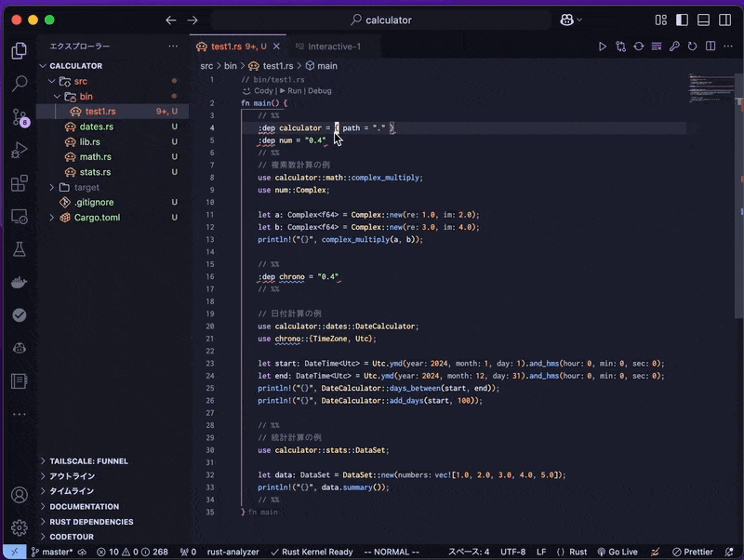This screenshot has width=744, height=560.
Task: Open the Search view icon
Action: (19, 84)
